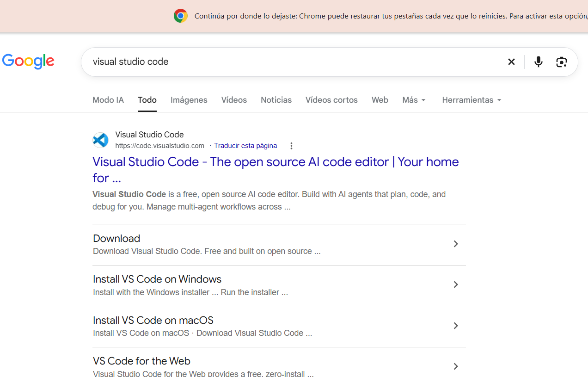588x377 pixels.
Task: Click the Visual Studio Code site name
Action: (149, 135)
